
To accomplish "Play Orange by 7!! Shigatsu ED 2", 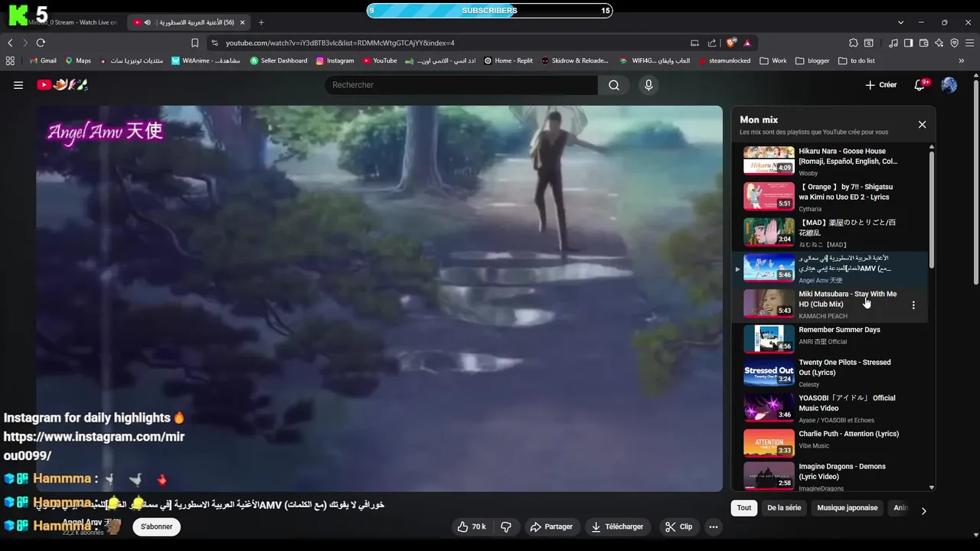I will tap(830, 197).
